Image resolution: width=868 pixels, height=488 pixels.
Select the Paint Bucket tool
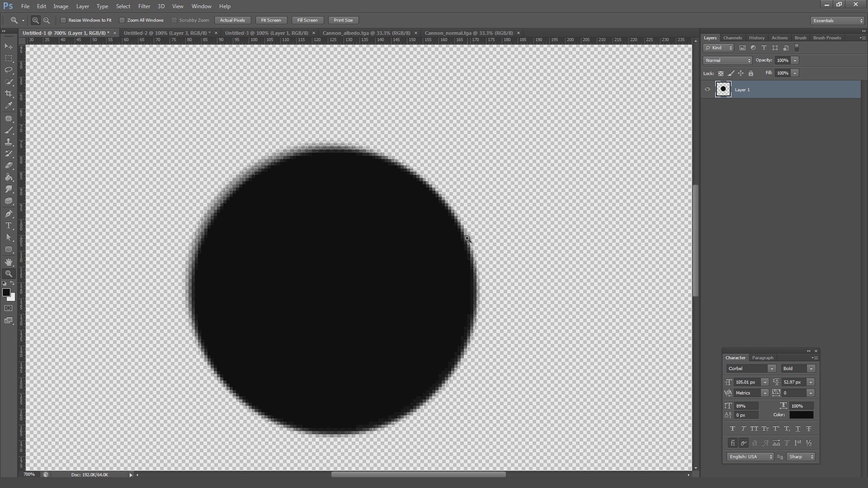[x=9, y=177]
